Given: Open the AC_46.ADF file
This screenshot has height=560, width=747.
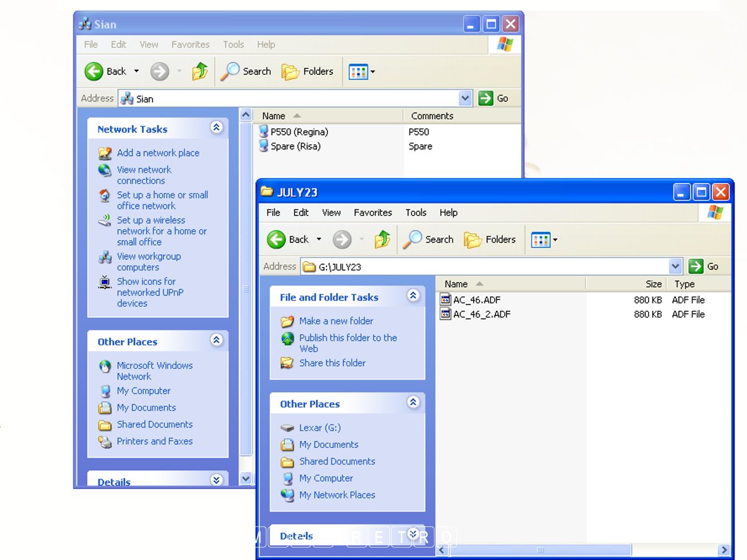Looking at the screenshot, I should pos(476,300).
